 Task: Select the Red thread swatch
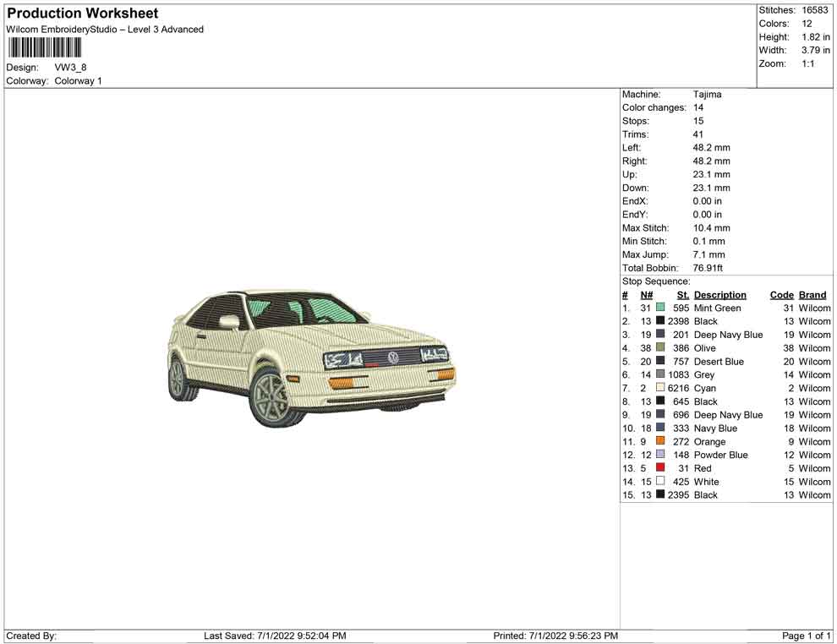(x=660, y=468)
